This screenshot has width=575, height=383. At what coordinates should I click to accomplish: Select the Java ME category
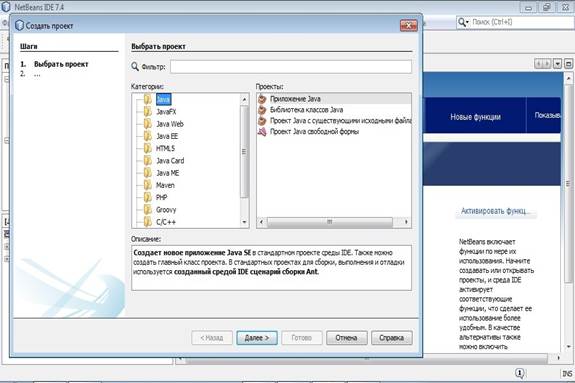168,173
